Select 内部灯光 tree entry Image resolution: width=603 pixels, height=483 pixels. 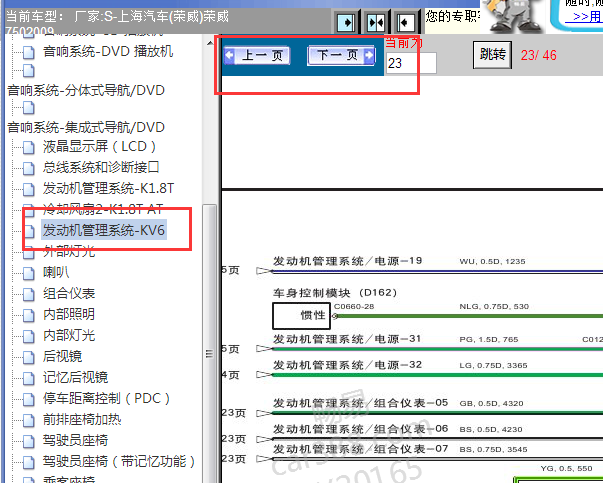[69, 335]
